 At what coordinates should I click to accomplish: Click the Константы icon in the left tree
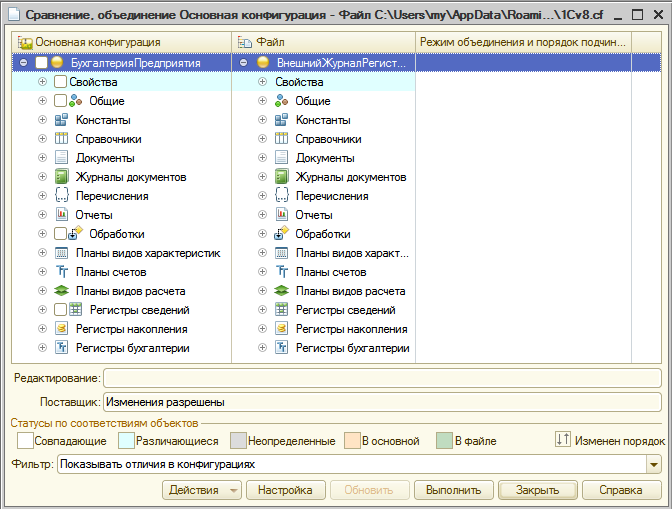coord(61,120)
